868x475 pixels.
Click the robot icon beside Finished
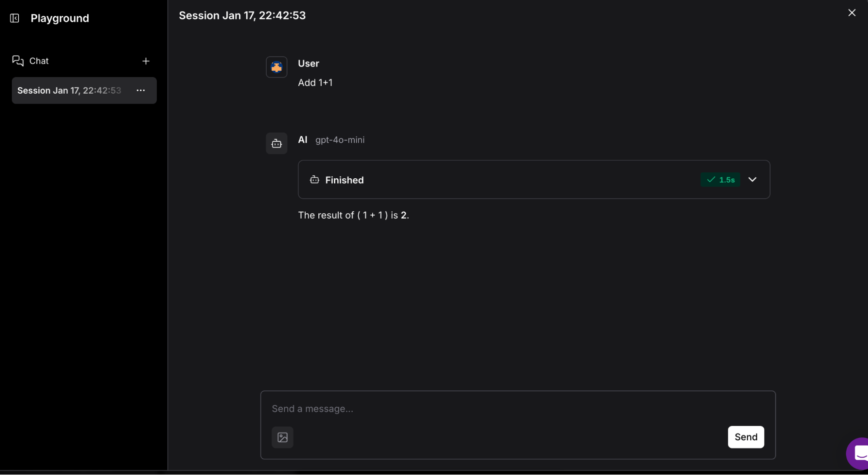click(314, 180)
